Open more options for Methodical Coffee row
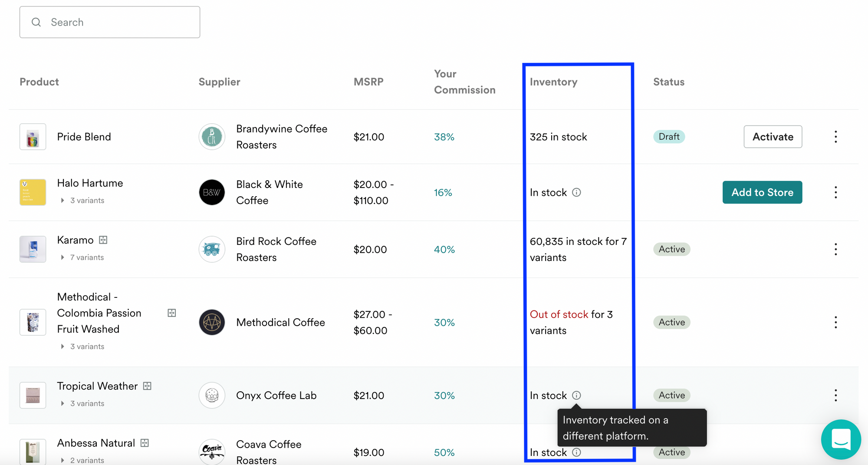Screen dimensions: 868x465 pos(835,322)
